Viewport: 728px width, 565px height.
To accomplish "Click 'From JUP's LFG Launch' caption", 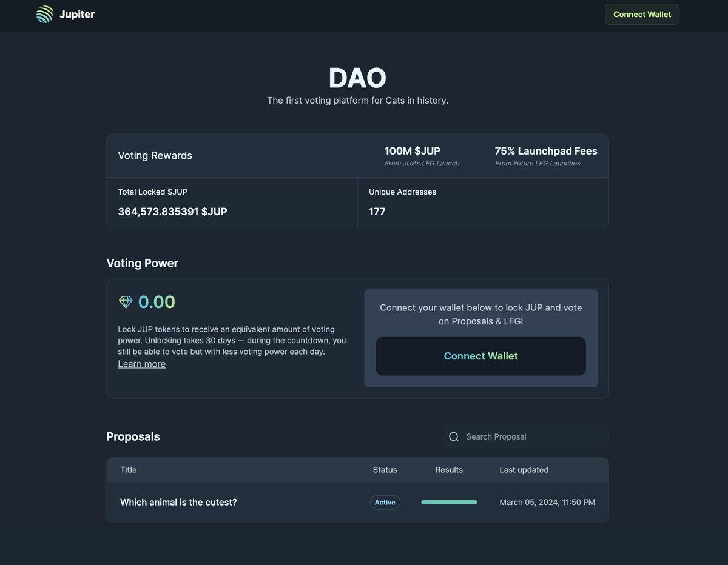I will pyautogui.click(x=422, y=163).
